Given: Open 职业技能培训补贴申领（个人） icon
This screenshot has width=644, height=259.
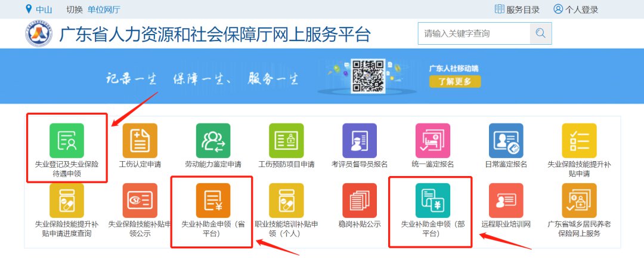Looking at the screenshot, I should (286, 201).
